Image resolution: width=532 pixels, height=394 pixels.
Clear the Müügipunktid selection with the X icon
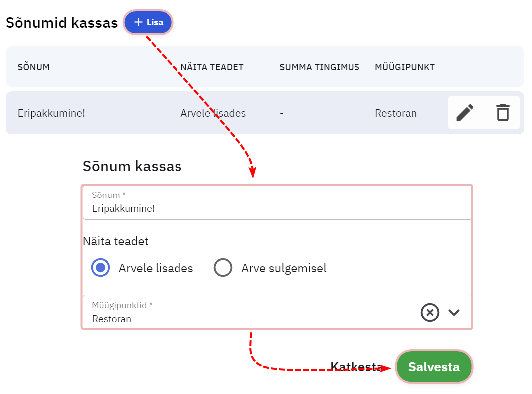pos(430,313)
